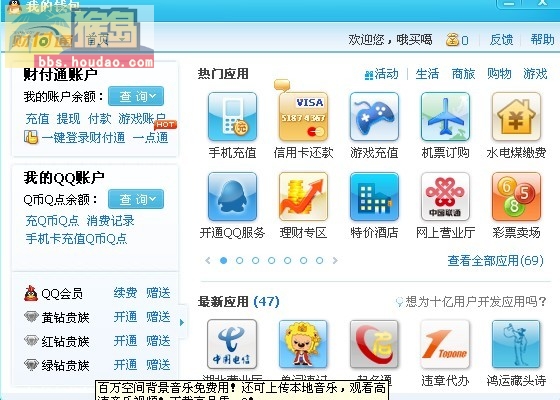The height and width of the screenshot is (400, 560).
Task: Open the 信用卡还款 VISA card icon
Action: click(303, 116)
